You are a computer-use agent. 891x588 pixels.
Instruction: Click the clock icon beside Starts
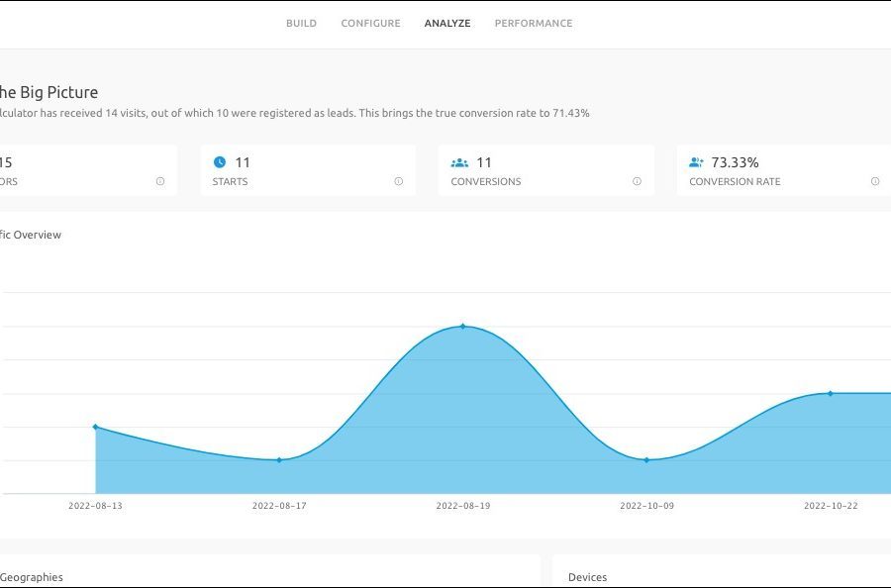[220, 162]
